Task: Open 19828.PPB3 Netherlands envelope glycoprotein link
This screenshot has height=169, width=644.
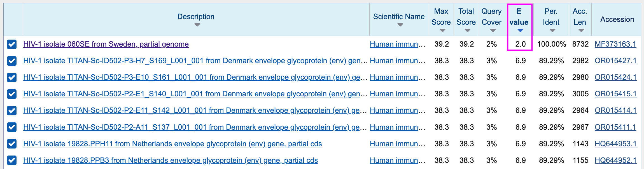Action: point(171,160)
